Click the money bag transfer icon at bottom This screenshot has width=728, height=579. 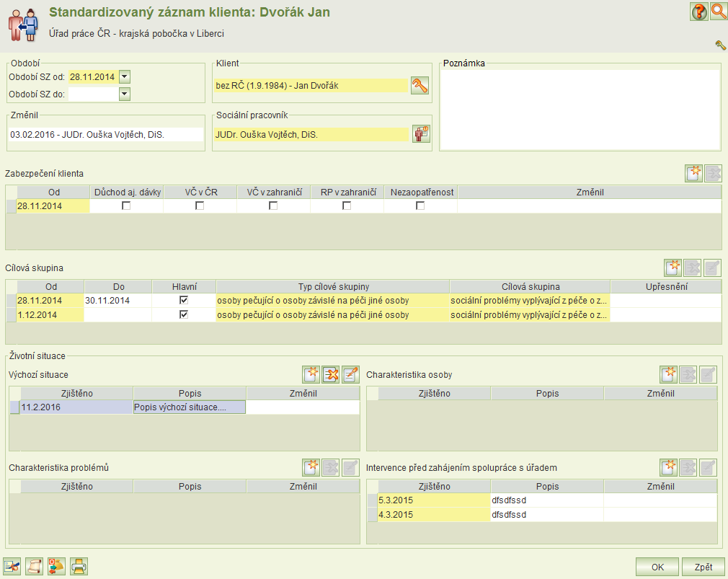point(57,567)
